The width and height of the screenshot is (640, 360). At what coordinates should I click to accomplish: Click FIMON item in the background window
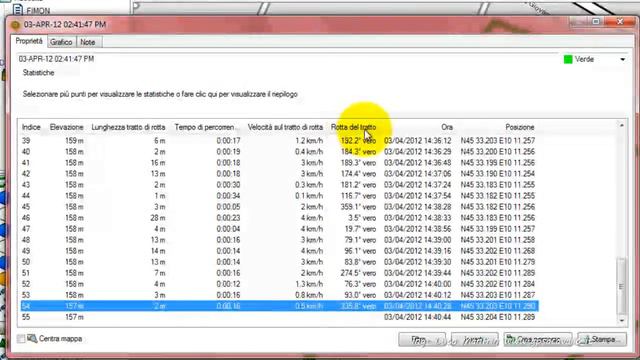38,10
